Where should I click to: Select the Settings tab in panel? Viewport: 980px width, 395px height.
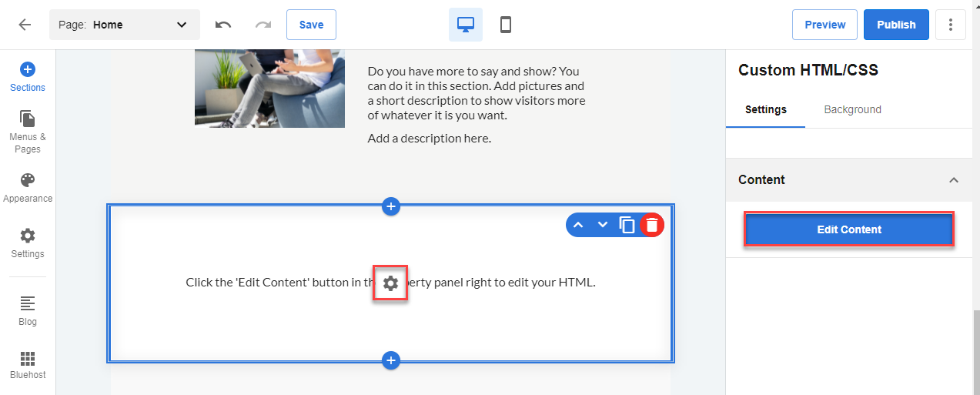[765, 109]
